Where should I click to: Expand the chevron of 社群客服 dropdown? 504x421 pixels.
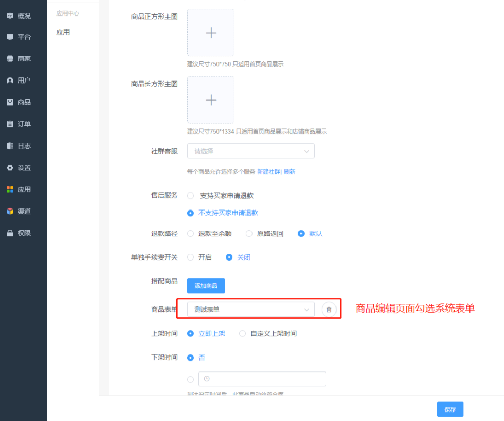coord(306,151)
